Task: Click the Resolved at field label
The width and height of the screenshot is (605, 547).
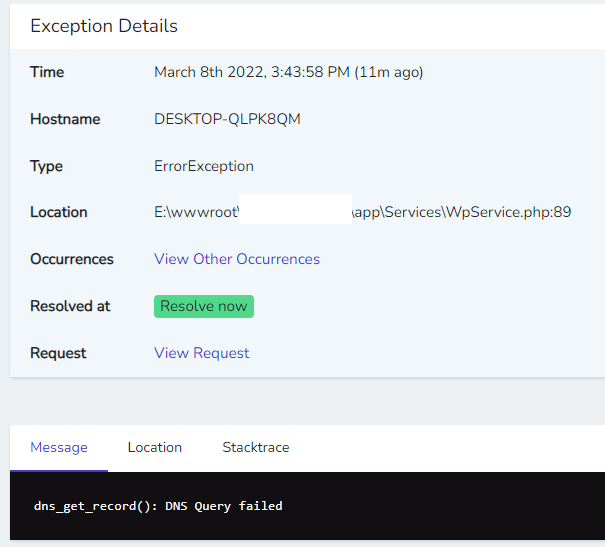Action: tap(70, 306)
